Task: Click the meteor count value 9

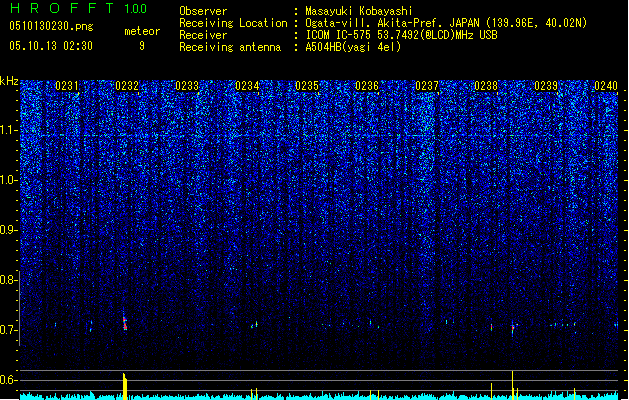Action: coord(142,46)
